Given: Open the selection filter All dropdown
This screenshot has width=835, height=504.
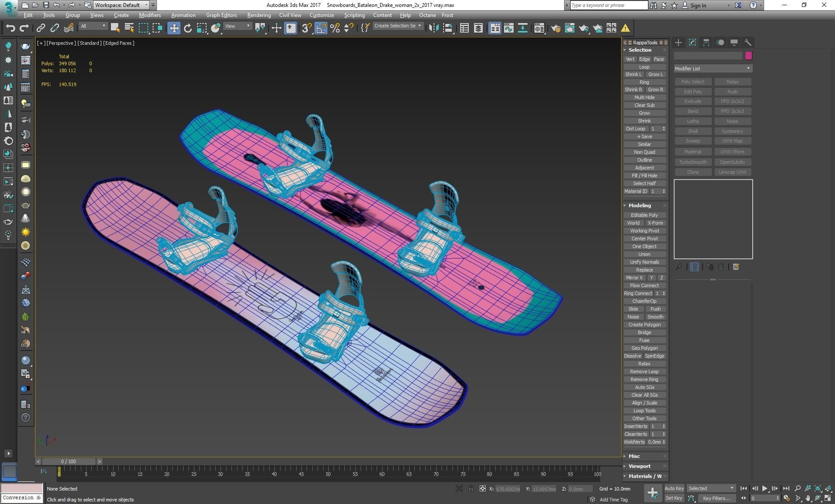Looking at the screenshot, I should tap(93, 26).
